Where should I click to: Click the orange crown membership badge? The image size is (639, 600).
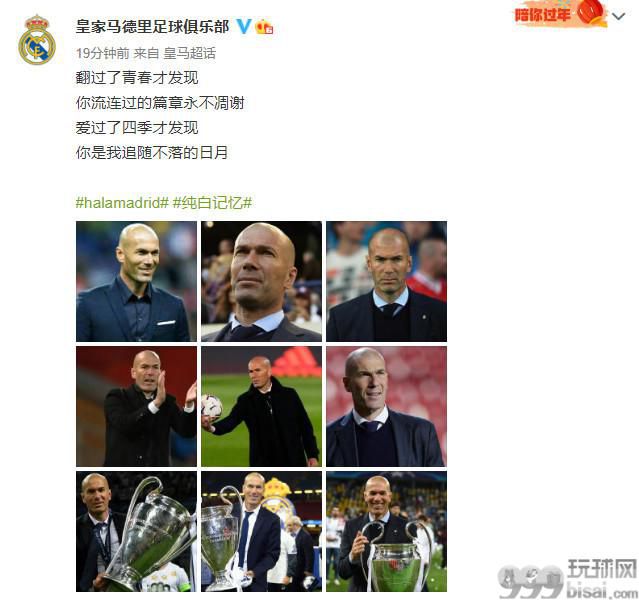pyautogui.click(x=264, y=27)
